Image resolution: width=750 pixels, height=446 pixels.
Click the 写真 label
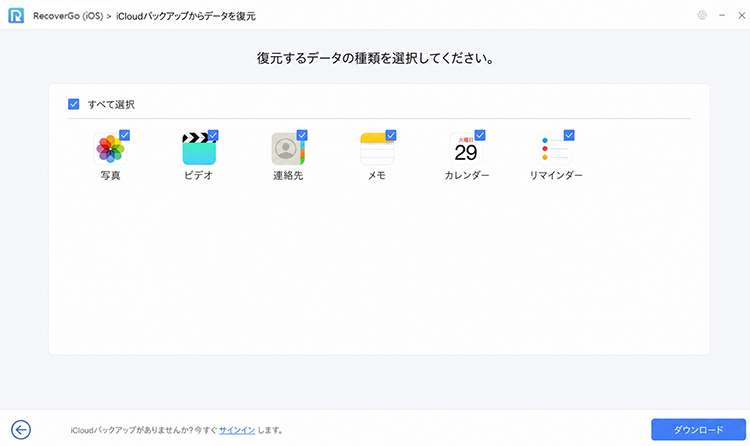(110, 176)
